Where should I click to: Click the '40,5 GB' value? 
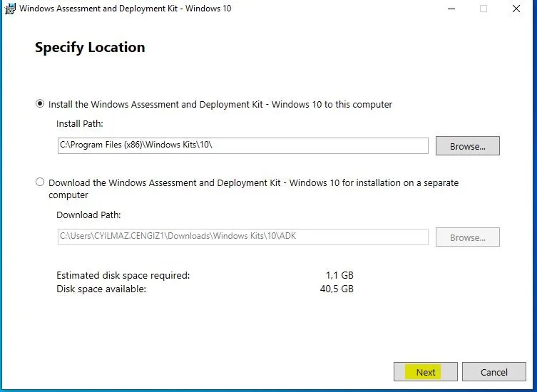pos(337,289)
